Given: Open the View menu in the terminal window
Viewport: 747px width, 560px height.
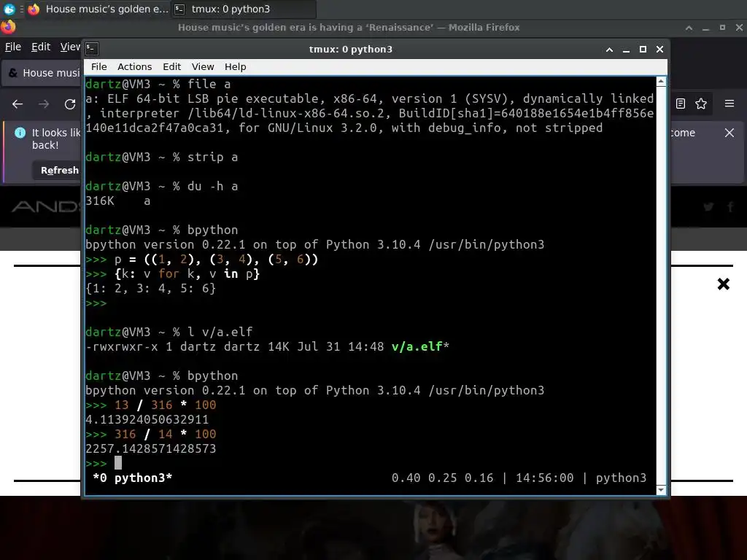Looking at the screenshot, I should (203, 66).
